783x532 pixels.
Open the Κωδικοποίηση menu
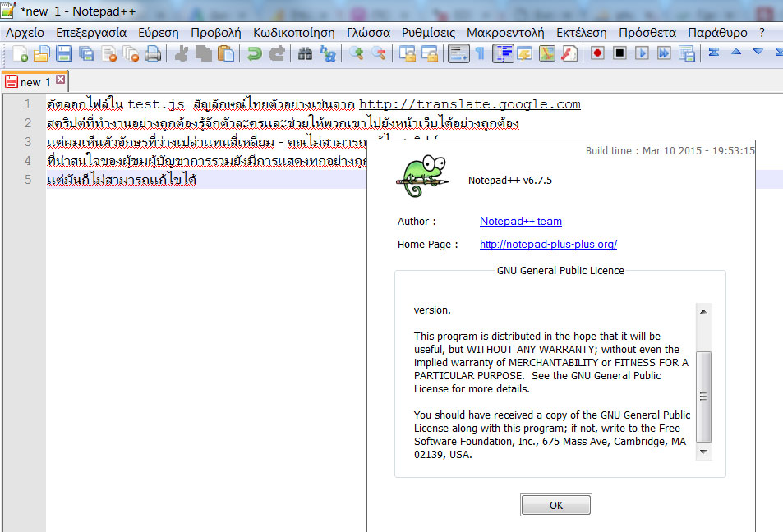coord(293,33)
